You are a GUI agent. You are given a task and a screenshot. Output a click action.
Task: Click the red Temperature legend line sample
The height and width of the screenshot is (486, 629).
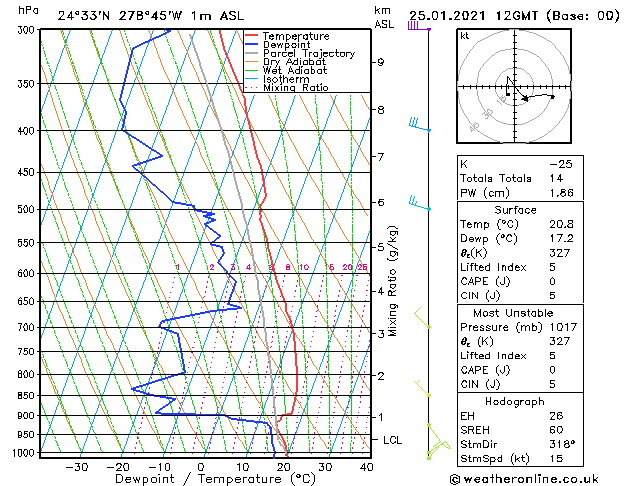coord(252,36)
